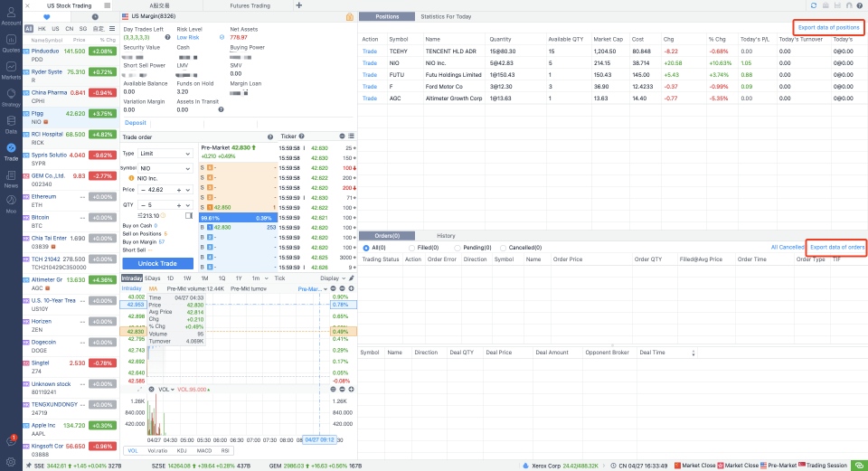
Task: Open the chart Display dropdown
Action: (333, 278)
